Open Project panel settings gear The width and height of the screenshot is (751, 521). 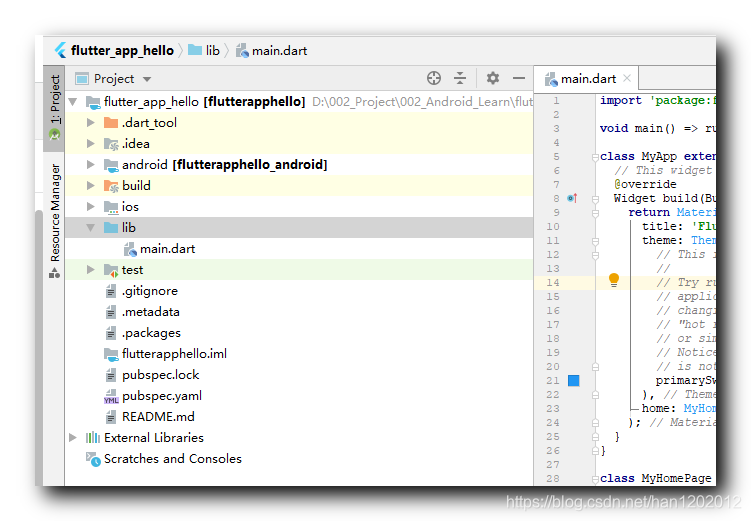click(493, 78)
